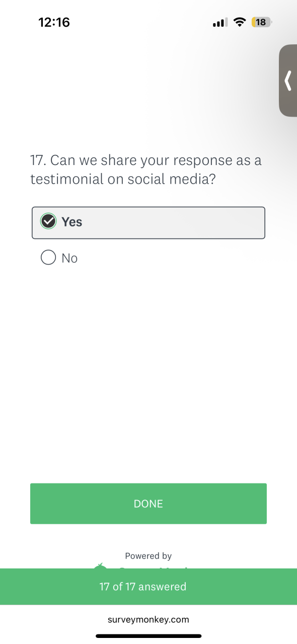Tap the 12:16 clock in status bar
The width and height of the screenshot is (297, 644).
[x=54, y=23]
